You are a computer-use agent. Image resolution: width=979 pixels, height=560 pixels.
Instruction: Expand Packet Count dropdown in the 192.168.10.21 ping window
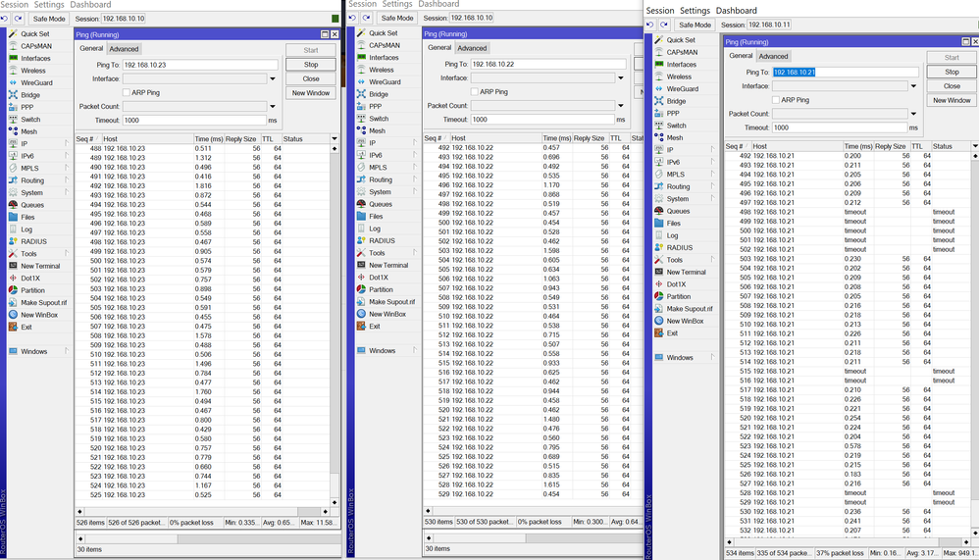(x=913, y=114)
